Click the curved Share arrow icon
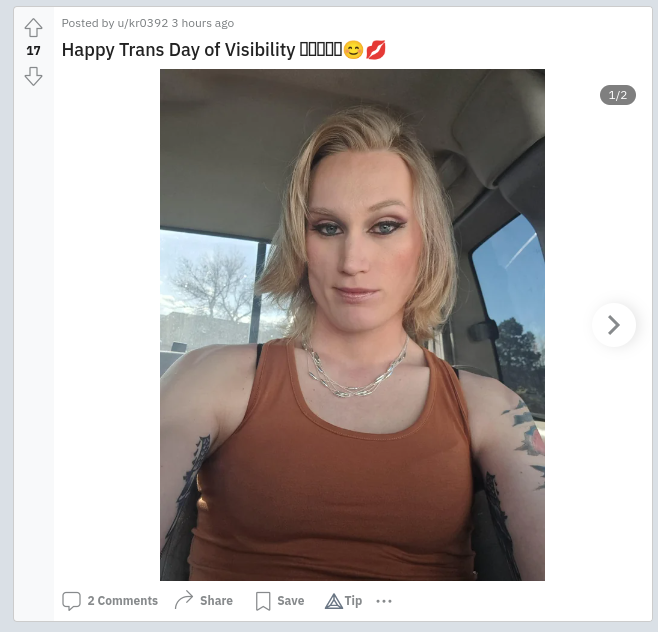The image size is (658, 632). coord(184,600)
